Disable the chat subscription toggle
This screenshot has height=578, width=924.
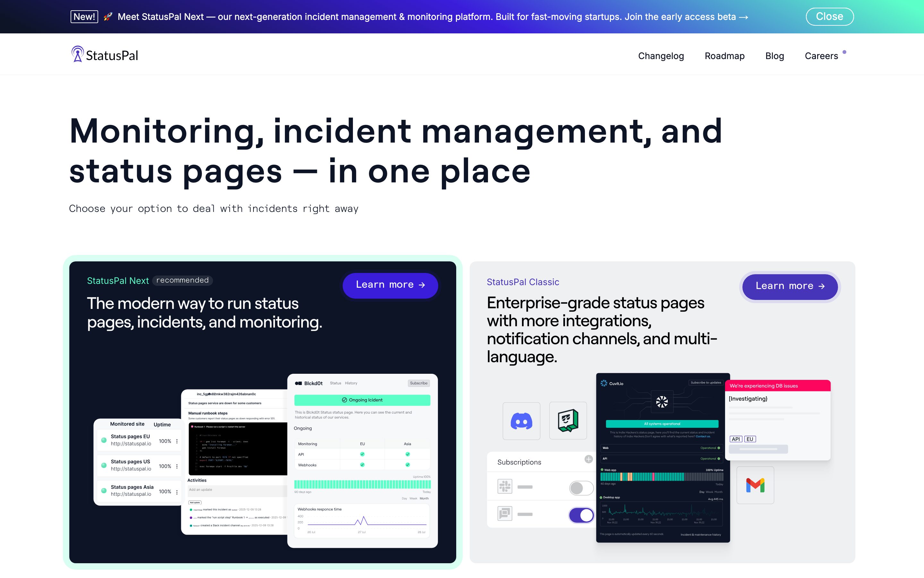(581, 515)
